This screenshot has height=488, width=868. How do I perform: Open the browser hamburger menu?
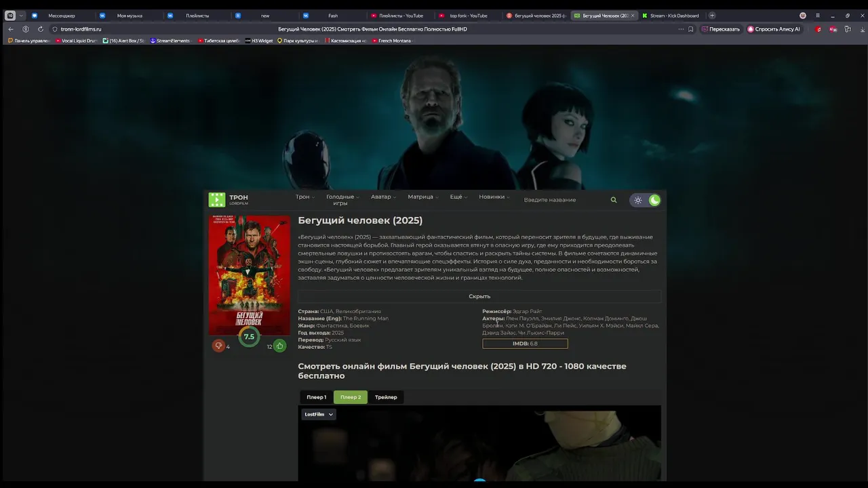coord(818,16)
